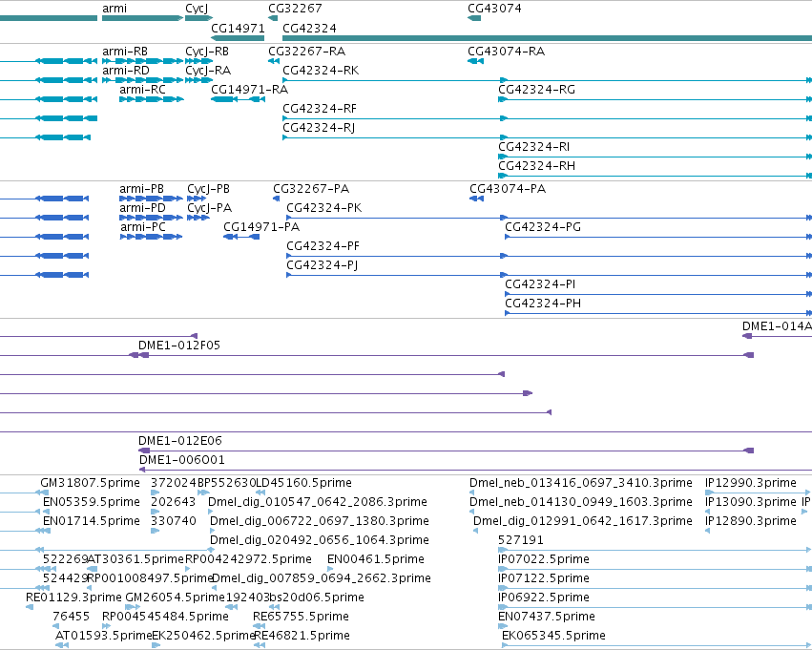812x650 pixels.
Task: Click protein label CG42324-PI
Action: tap(540, 284)
